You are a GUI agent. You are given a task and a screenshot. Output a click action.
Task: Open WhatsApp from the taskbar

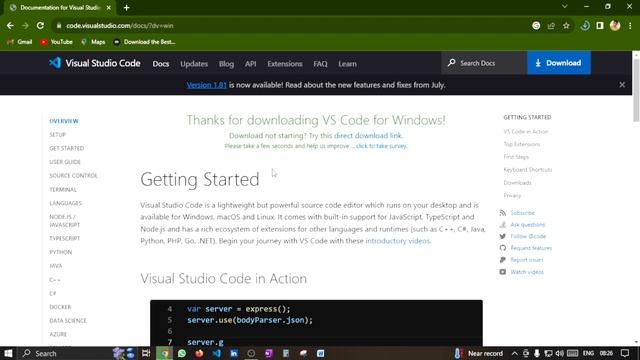(182, 353)
